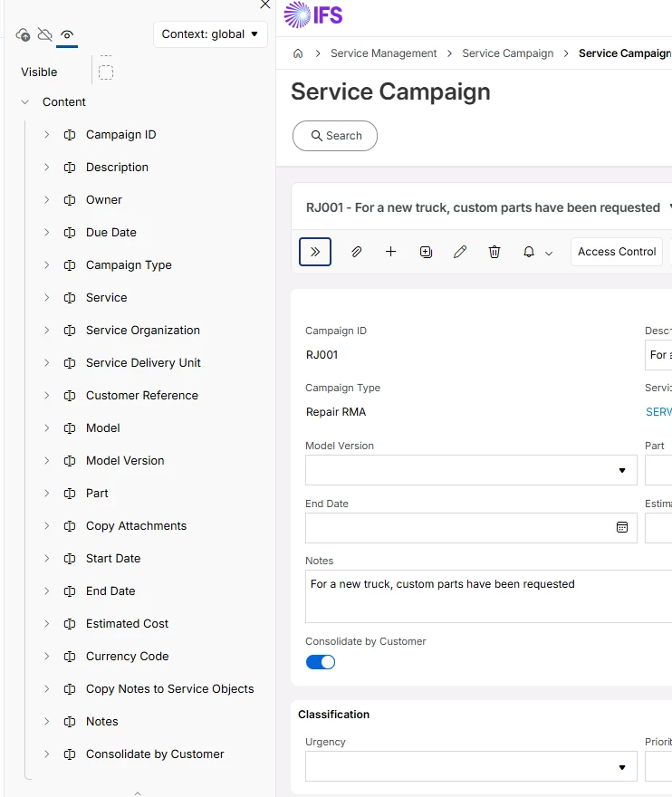
Task: Click the pencil edit icon
Action: click(460, 252)
